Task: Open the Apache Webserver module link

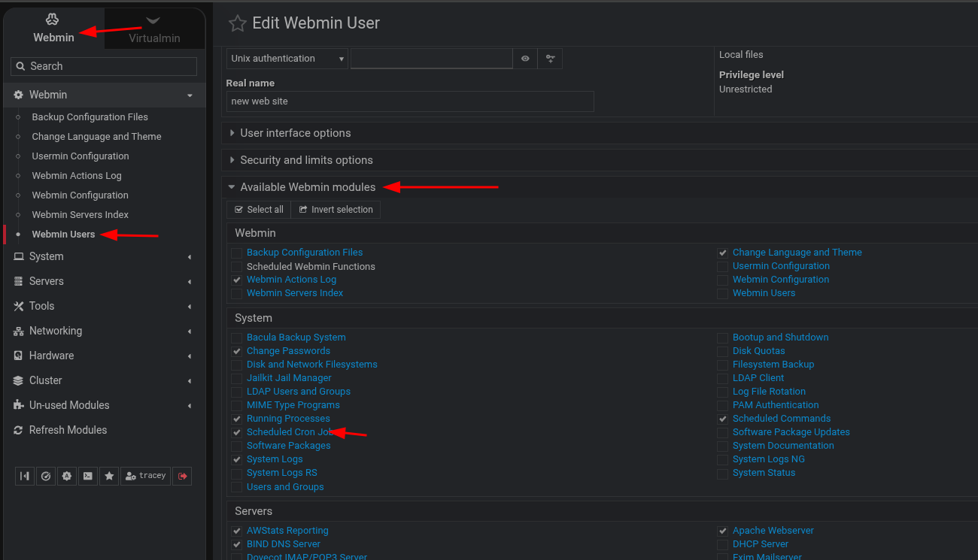Action: [x=773, y=531]
